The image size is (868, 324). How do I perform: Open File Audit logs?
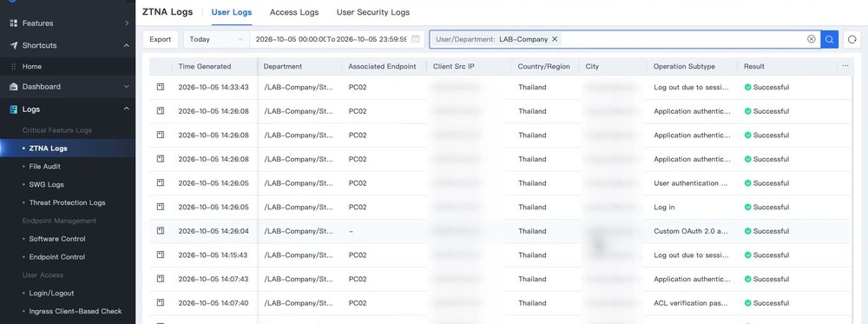(45, 166)
